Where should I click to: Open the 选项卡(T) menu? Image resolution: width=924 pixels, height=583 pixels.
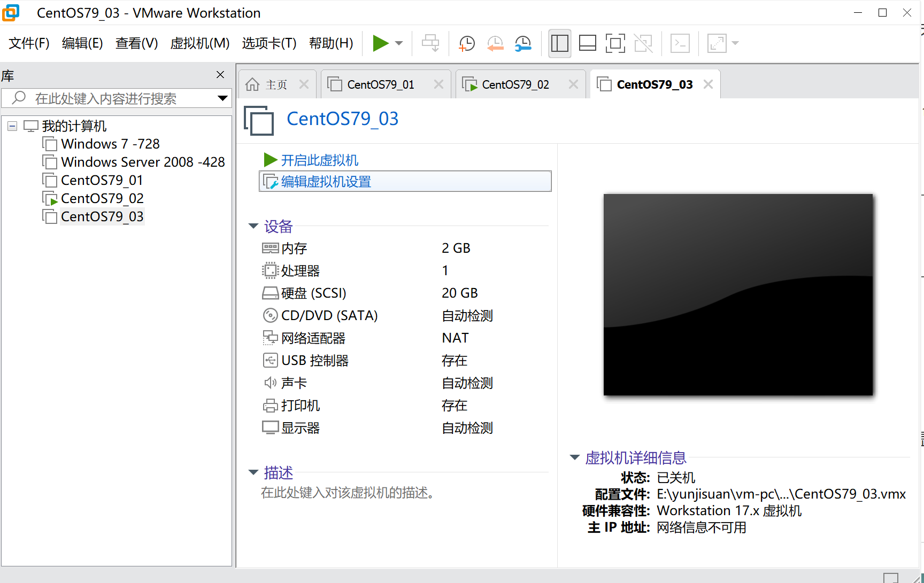tap(269, 43)
